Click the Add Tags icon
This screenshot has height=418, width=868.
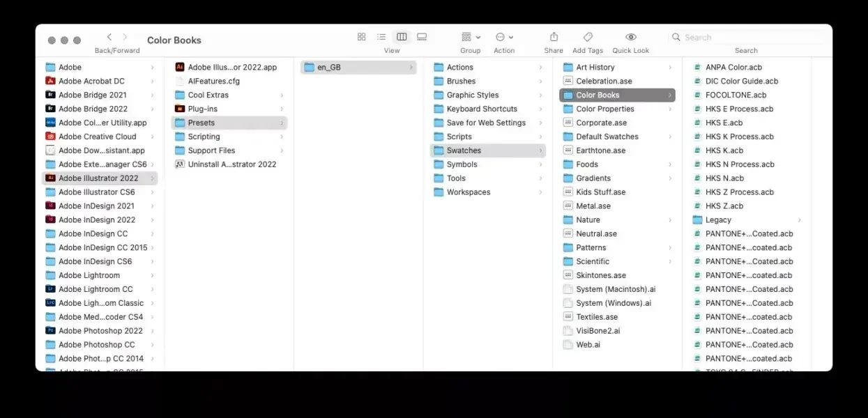coord(588,37)
